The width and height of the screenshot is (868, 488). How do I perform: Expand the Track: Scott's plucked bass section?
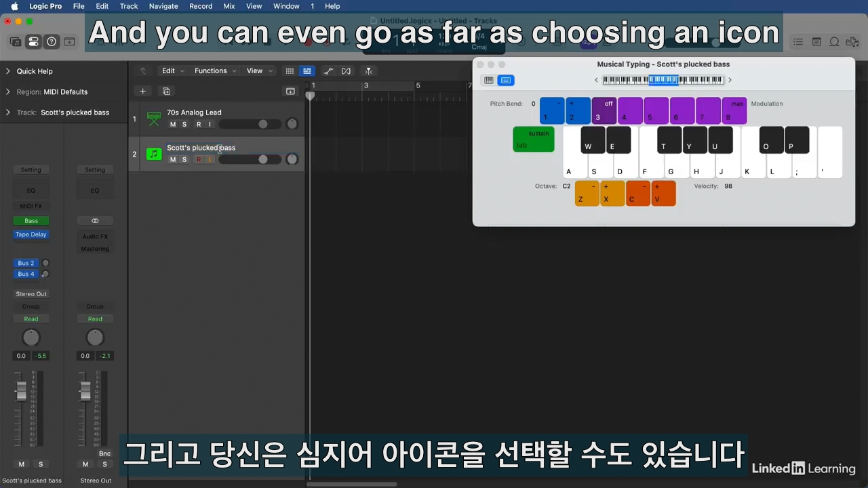(7, 113)
